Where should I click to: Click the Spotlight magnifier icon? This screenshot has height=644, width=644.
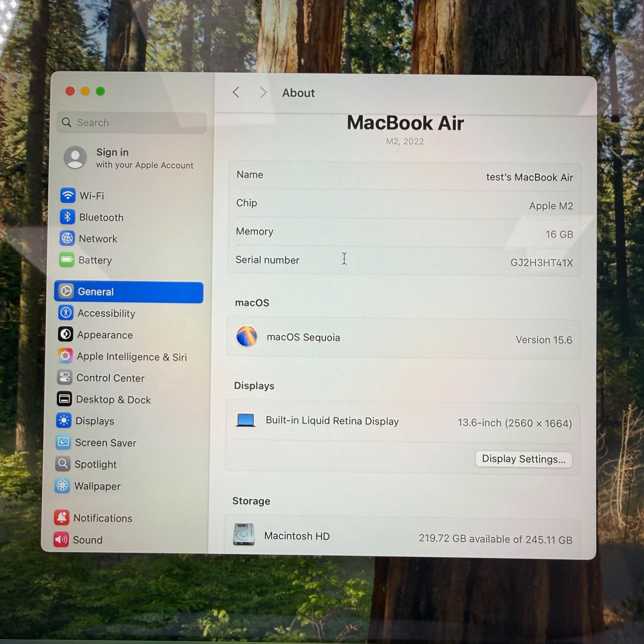pyautogui.click(x=63, y=464)
